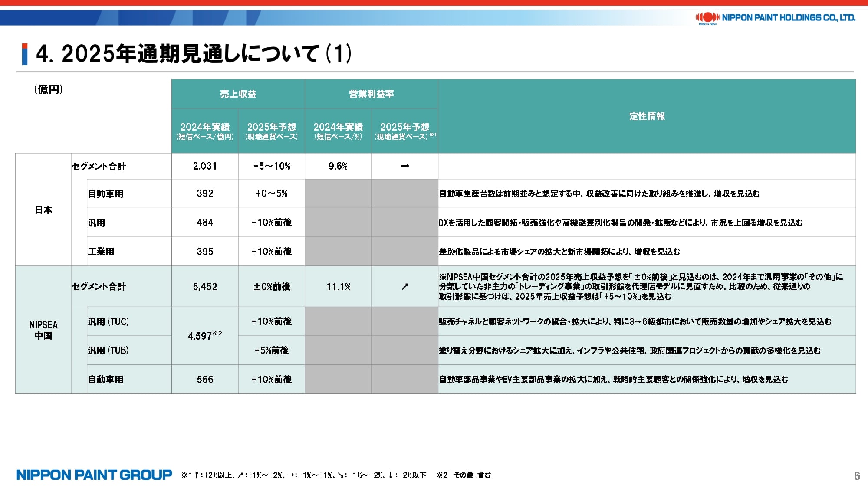
Task: Click the 汎用 (TUB) row label
Action: pyautogui.click(x=108, y=350)
